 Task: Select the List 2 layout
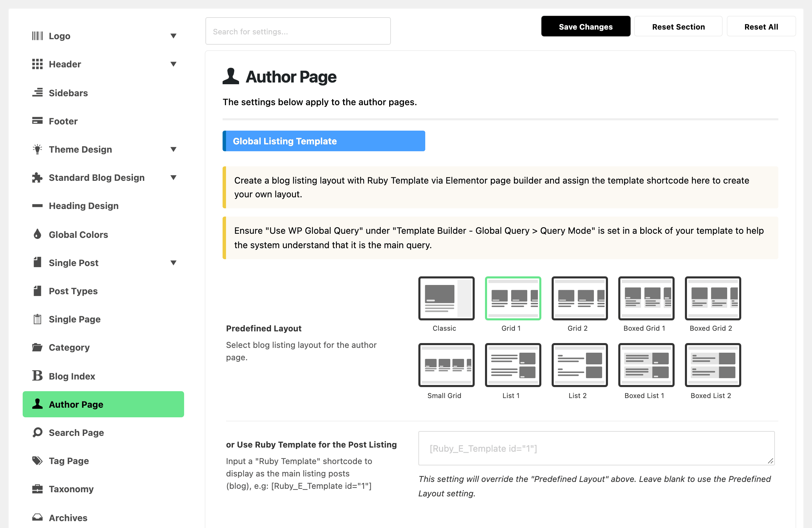click(579, 365)
